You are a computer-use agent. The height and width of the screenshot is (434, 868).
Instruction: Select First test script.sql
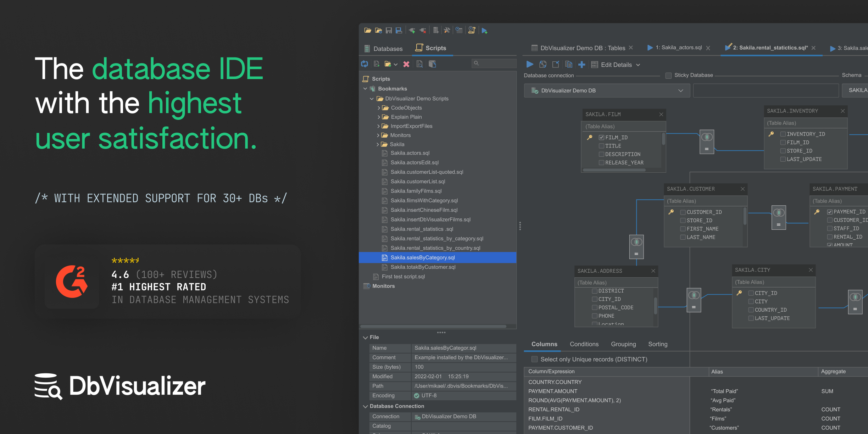click(403, 277)
